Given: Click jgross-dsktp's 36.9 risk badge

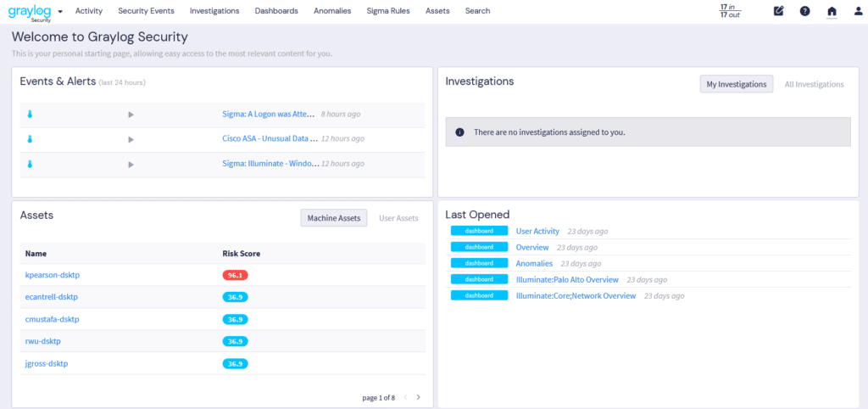Looking at the screenshot, I should (x=236, y=363).
